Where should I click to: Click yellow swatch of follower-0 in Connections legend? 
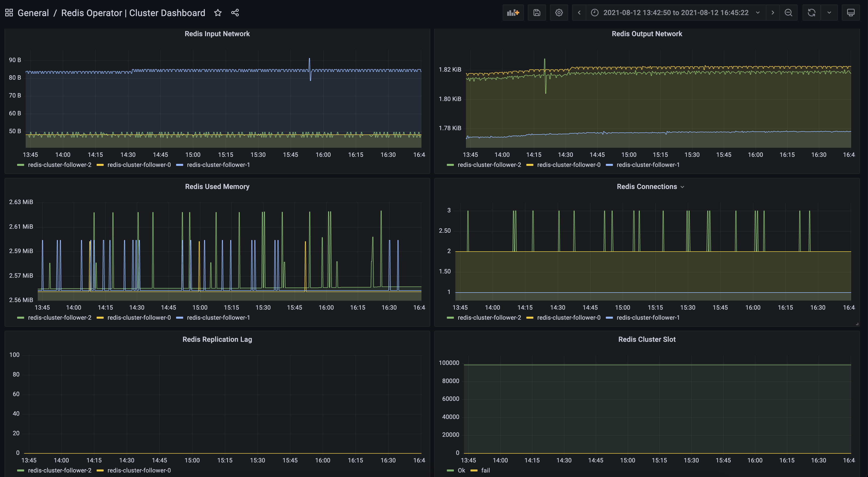pos(530,318)
